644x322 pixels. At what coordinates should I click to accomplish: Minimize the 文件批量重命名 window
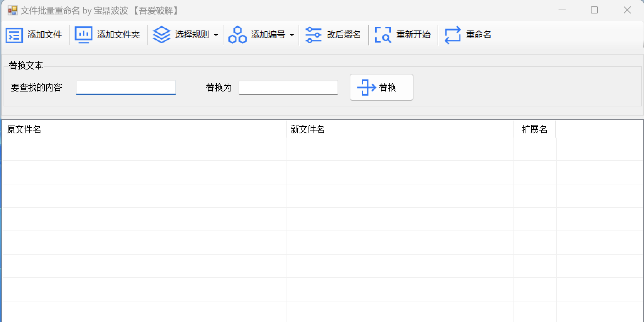tap(562, 10)
